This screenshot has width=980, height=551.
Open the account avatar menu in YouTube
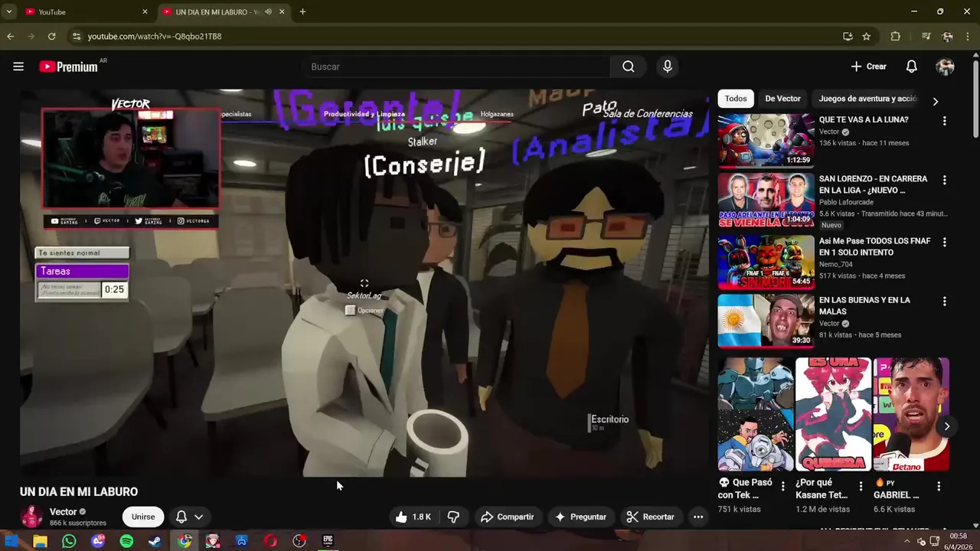945,67
